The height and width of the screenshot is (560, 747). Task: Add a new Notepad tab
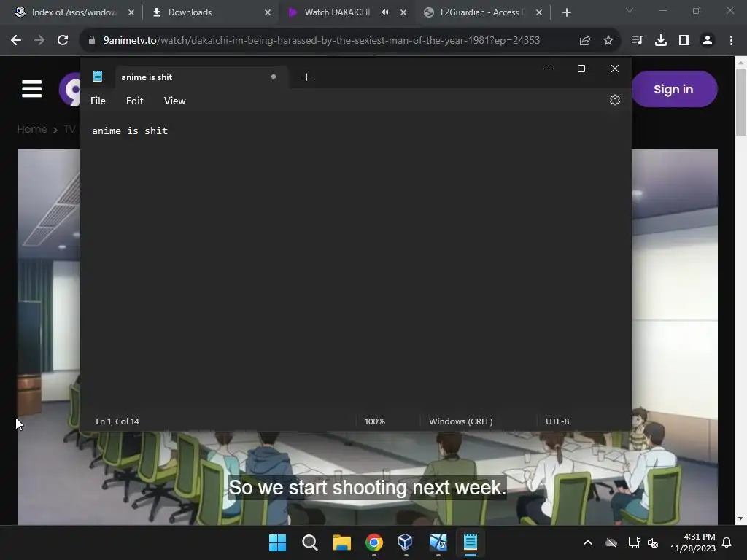pyautogui.click(x=307, y=77)
